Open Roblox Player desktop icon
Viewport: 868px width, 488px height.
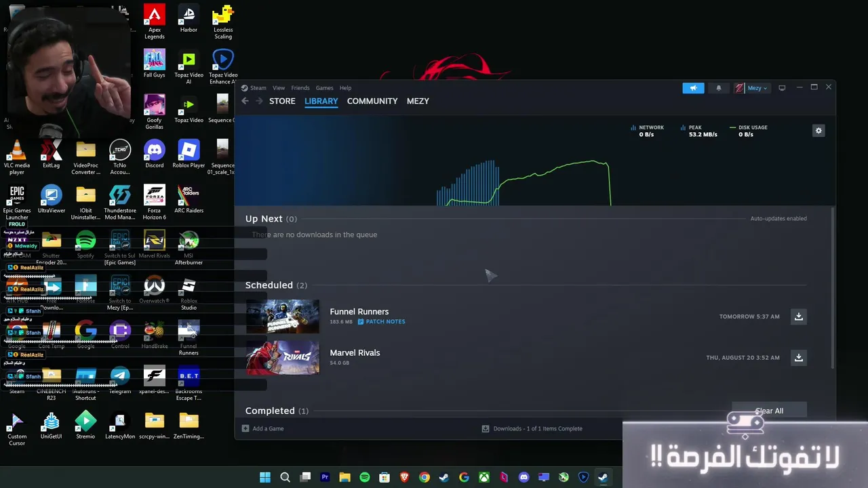189,155
